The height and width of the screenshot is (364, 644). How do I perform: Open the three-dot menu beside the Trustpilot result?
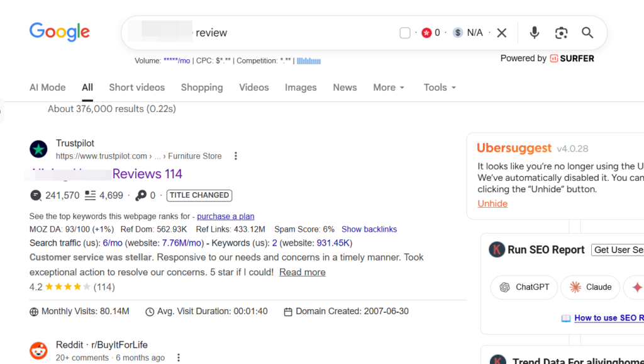click(236, 156)
